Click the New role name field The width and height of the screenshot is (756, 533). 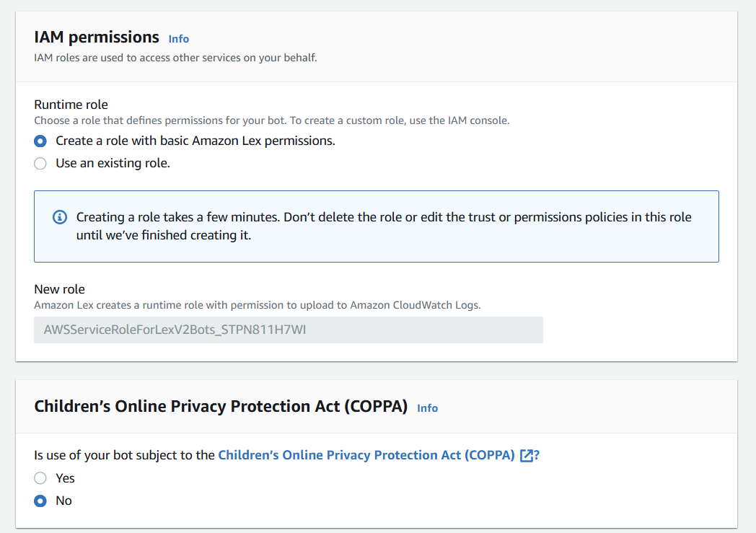(x=289, y=330)
